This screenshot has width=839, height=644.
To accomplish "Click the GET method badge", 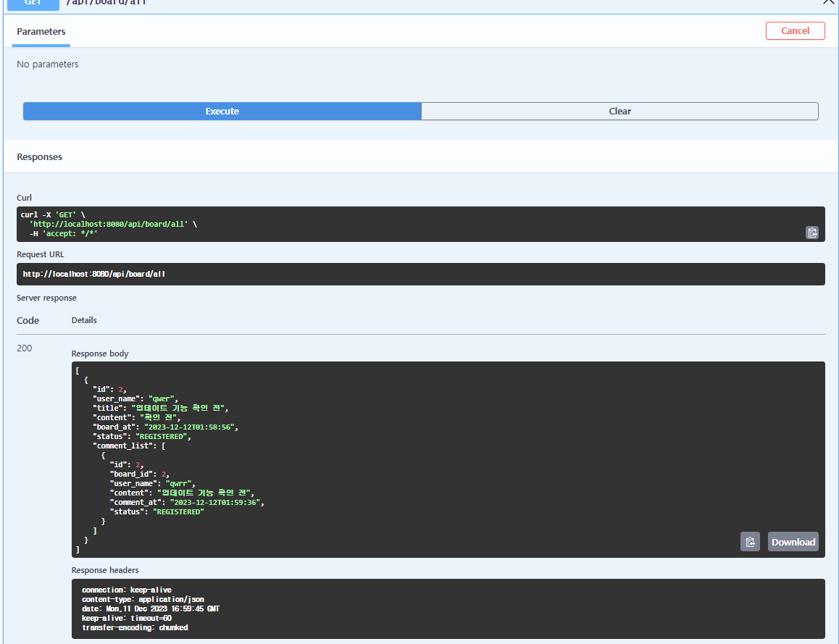I will [33, 4].
